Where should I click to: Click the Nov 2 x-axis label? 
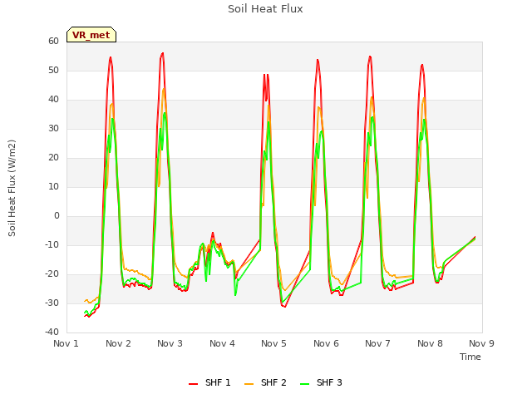tap(118, 343)
